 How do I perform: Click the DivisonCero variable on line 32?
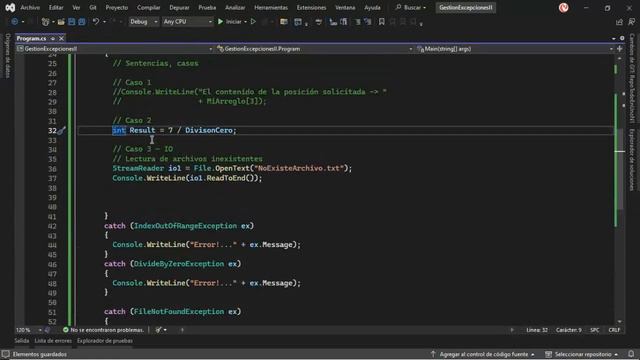[209, 130]
